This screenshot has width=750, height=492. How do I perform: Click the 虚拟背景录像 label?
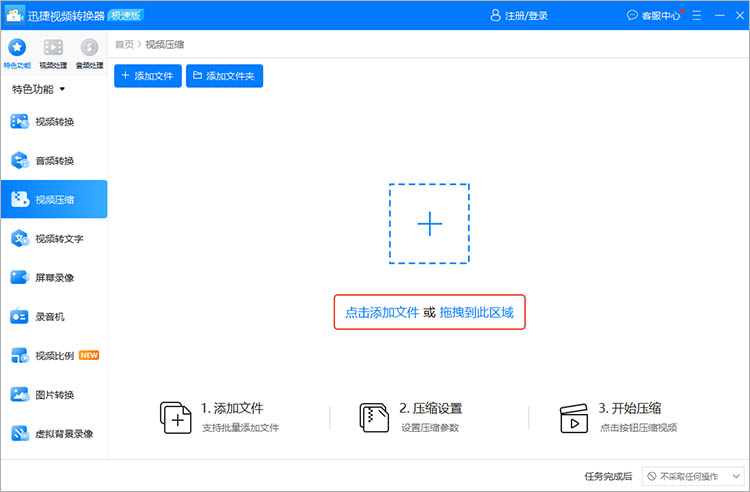click(x=64, y=434)
